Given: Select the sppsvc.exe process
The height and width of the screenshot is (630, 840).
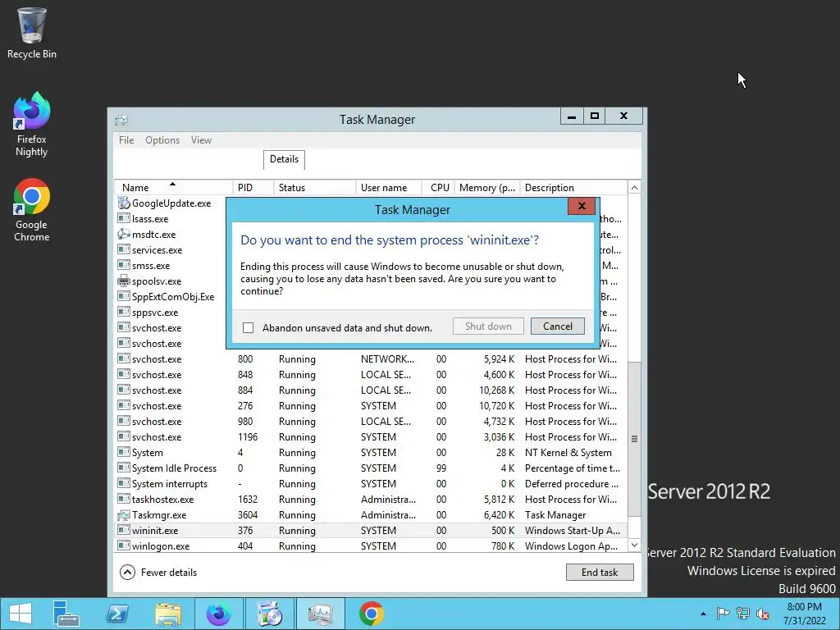Looking at the screenshot, I should (155, 313).
